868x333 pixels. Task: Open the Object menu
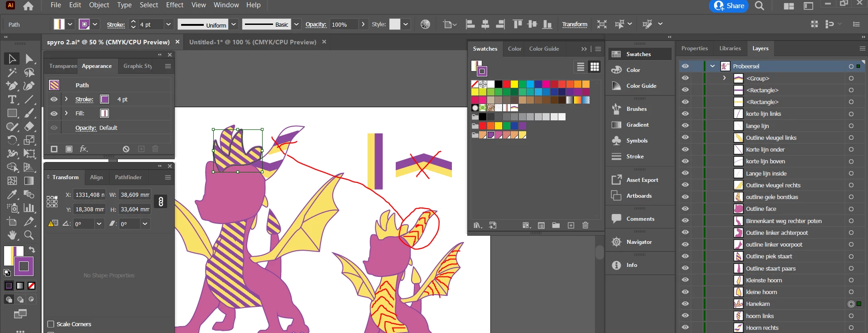point(99,5)
